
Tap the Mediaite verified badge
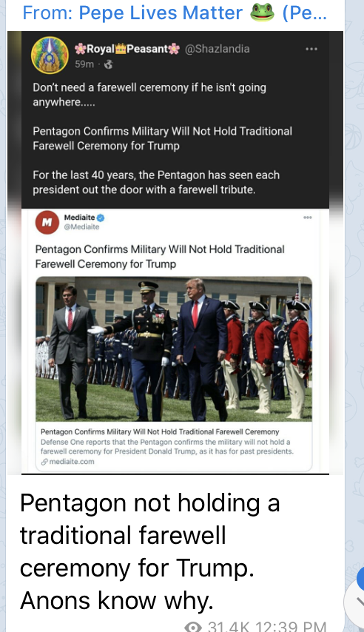coord(101,218)
